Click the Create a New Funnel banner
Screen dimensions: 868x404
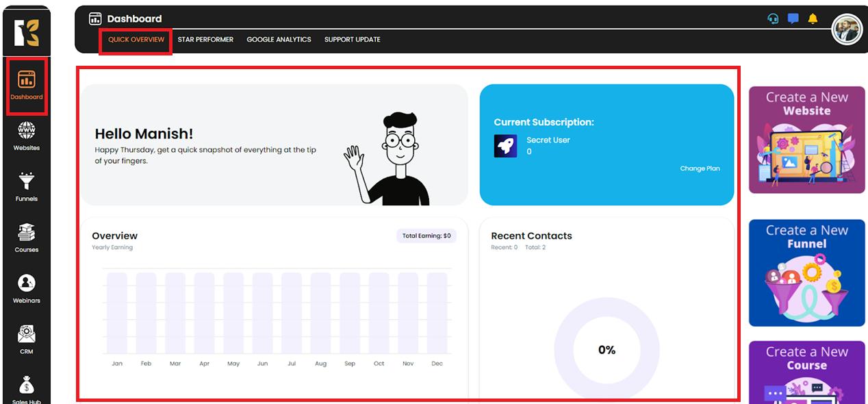[807, 273]
